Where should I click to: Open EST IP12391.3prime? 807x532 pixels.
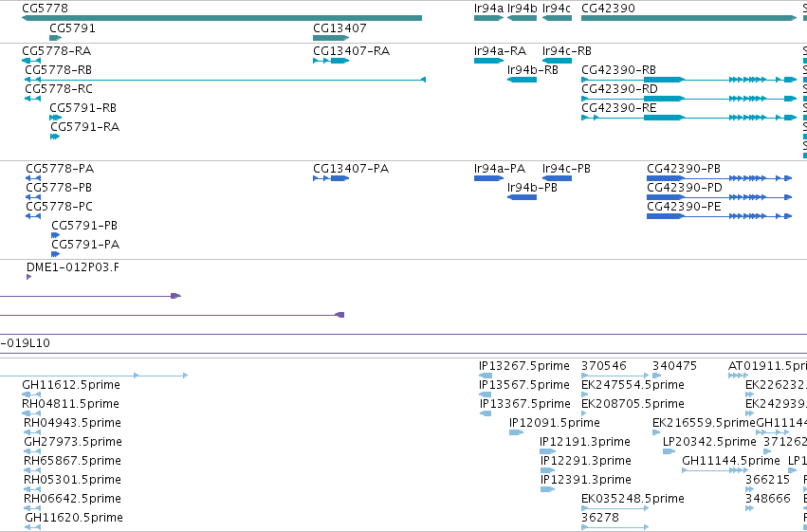[586, 481]
